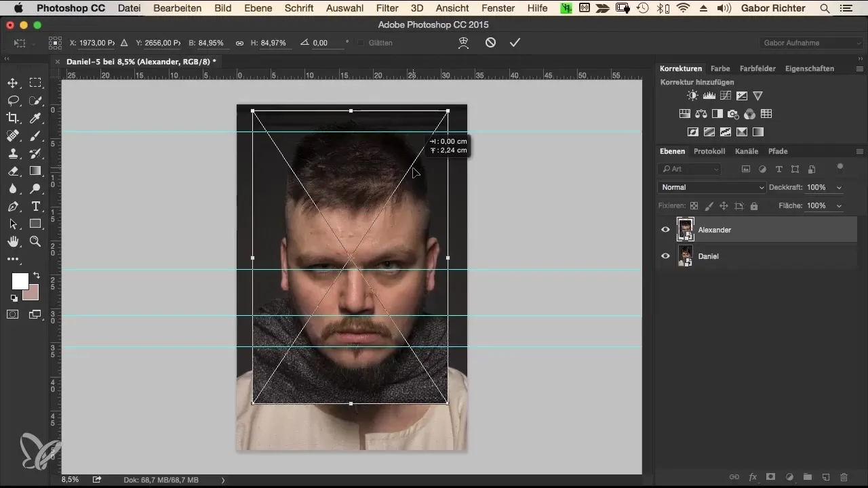Select the Brush tool

(x=35, y=136)
